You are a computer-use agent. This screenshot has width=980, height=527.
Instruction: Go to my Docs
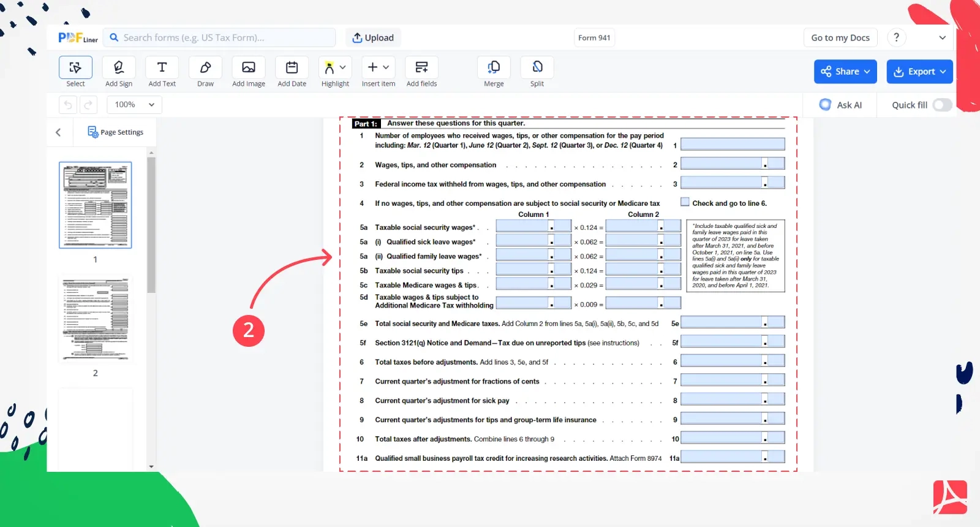840,37
